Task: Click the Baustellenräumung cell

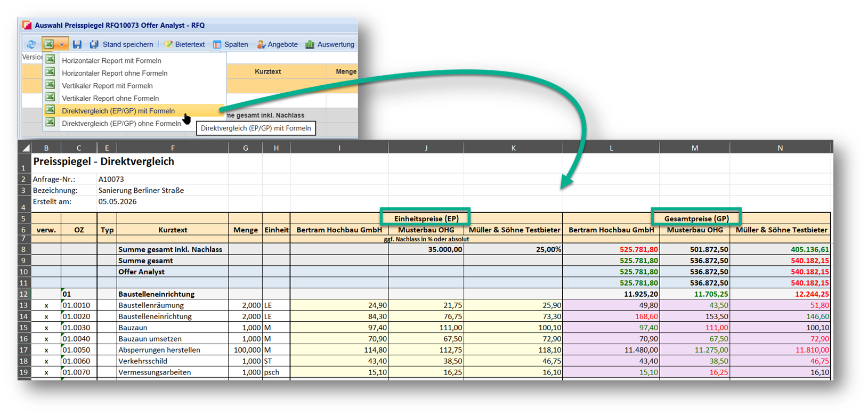Action: coord(172,305)
